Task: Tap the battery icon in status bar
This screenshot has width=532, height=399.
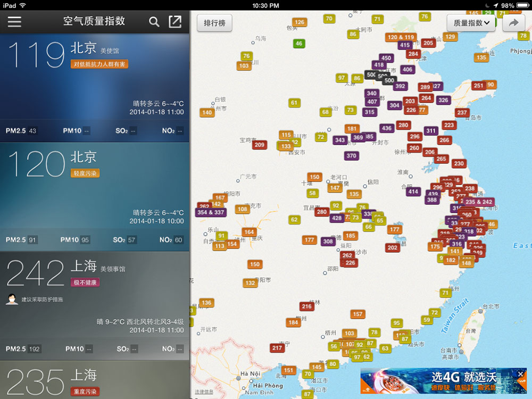Action: [522, 5]
